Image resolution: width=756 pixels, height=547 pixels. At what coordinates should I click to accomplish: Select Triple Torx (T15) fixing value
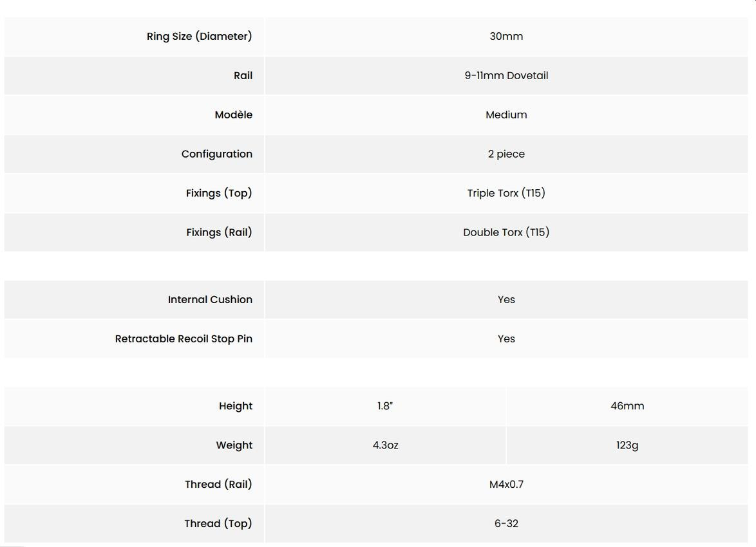pos(506,194)
